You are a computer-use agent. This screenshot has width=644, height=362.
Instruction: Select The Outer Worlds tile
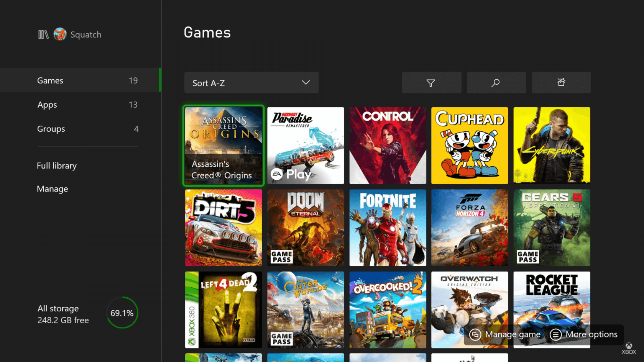click(306, 310)
